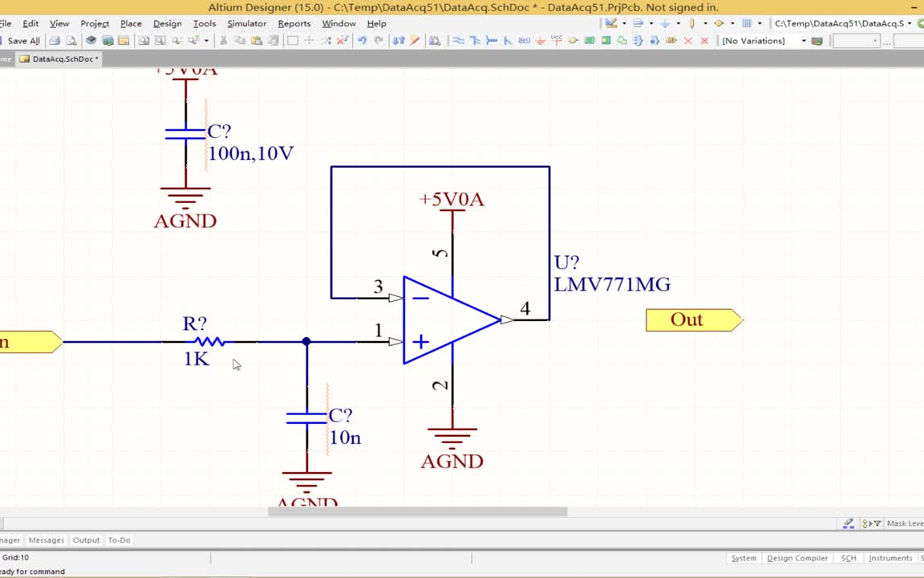Click the Mask Level control at bottom right
This screenshot has width=924, height=578.
(x=905, y=523)
